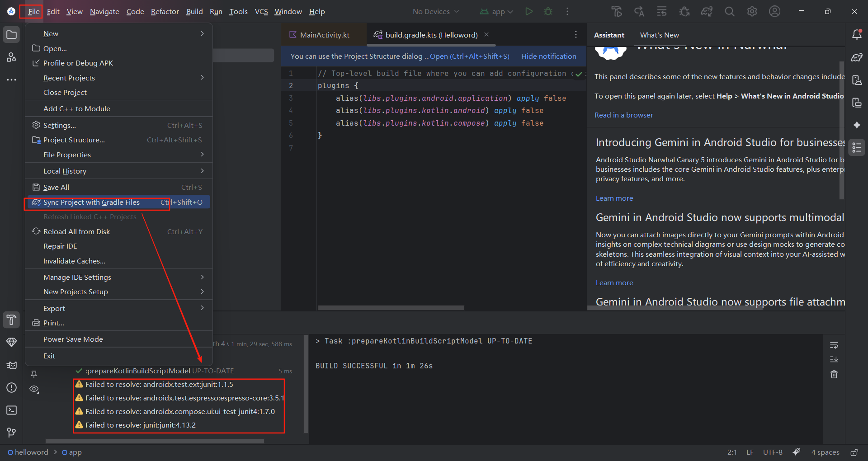The height and width of the screenshot is (461, 868).
Task: Open the App Quality Insights gem icon
Action: (12, 343)
